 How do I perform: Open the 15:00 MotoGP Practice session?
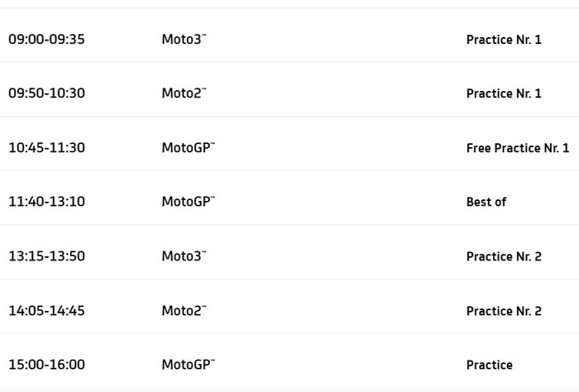click(x=490, y=365)
